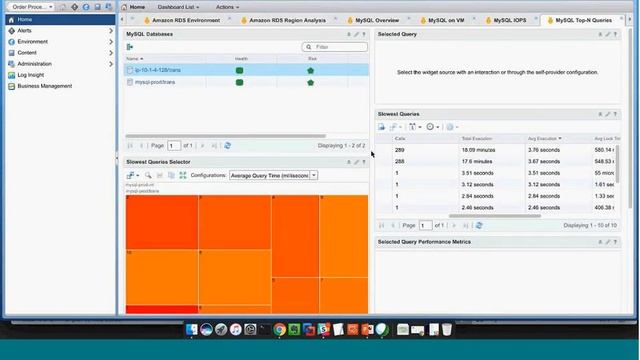Screen dimensions: 640x360
Task: Open the Configurations combo box arrow
Action: (314, 176)
